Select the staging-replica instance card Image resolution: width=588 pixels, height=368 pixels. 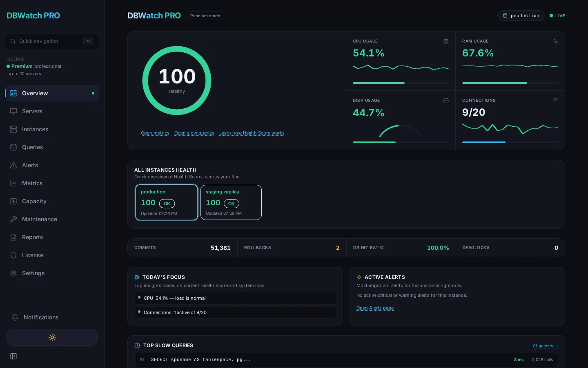(x=231, y=202)
